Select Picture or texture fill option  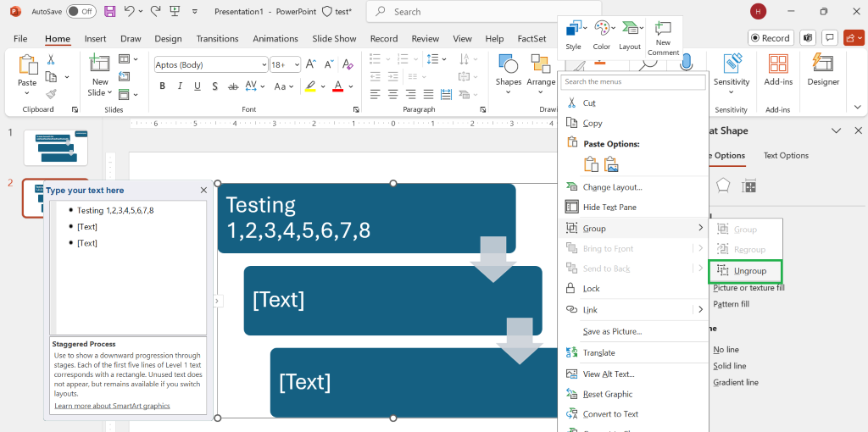[748, 288]
